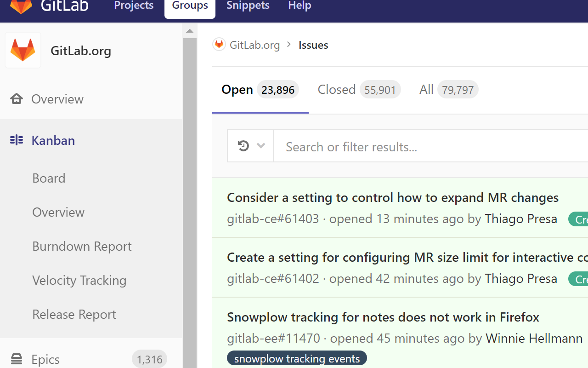Click the green label on issue gitlab-ce#61402
This screenshot has width=588, height=368.
click(578, 279)
